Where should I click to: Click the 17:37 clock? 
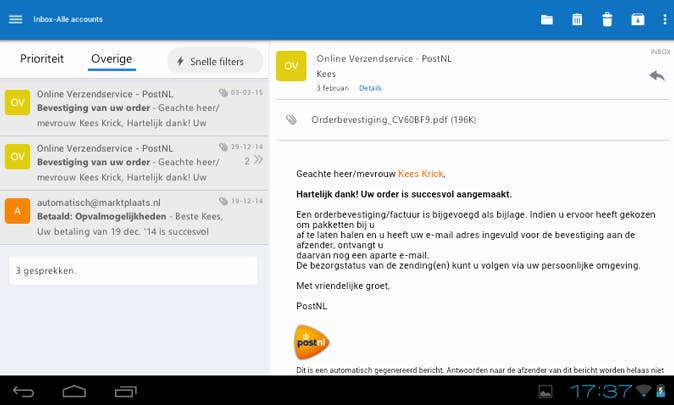click(600, 391)
